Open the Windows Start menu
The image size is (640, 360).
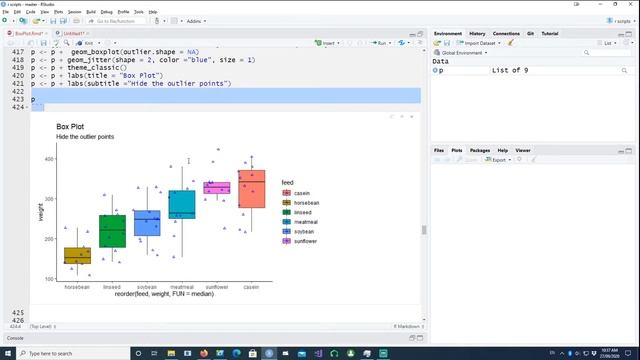pos(8,353)
